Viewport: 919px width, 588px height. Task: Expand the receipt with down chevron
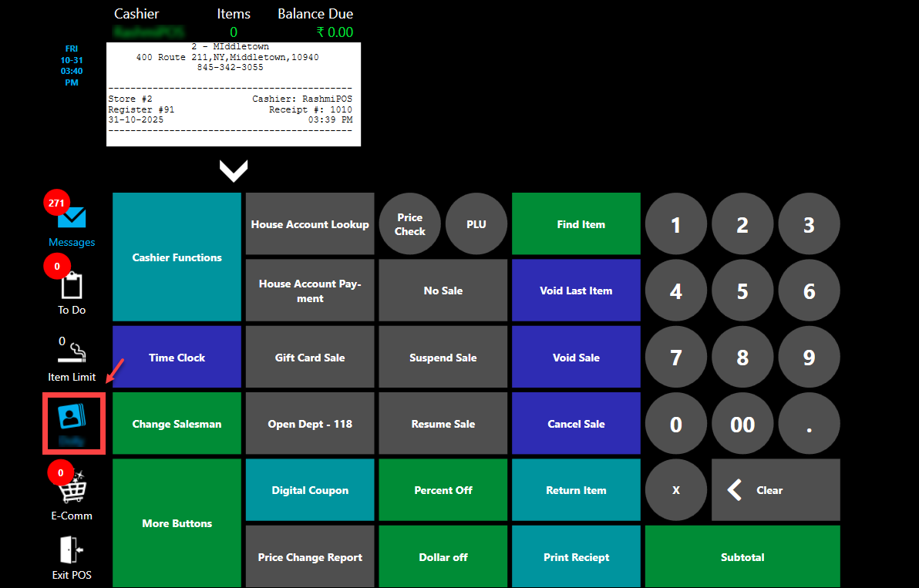(233, 170)
